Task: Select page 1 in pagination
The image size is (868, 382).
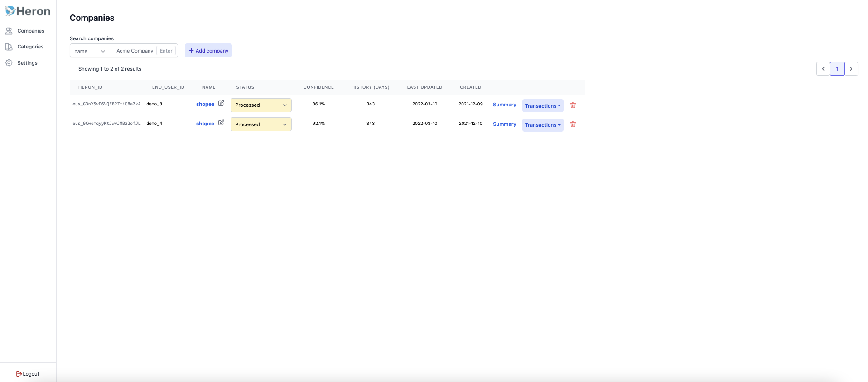Action: [x=837, y=69]
